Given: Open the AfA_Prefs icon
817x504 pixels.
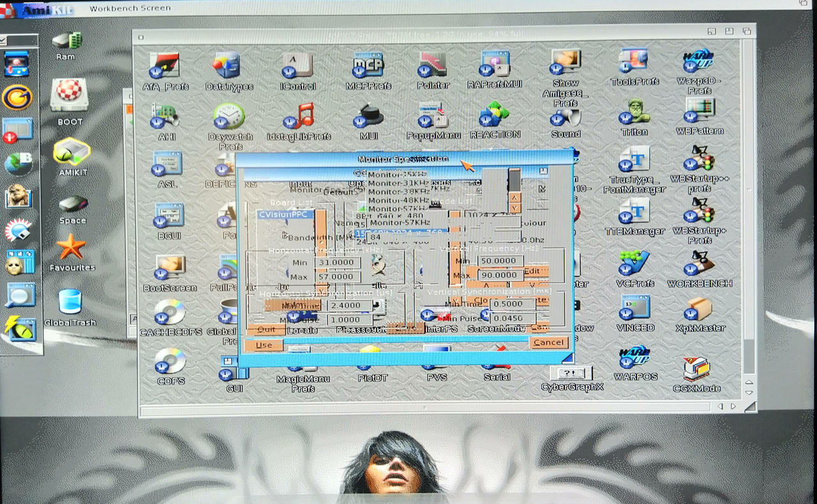Looking at the screenshot, I should click(164, 65).
